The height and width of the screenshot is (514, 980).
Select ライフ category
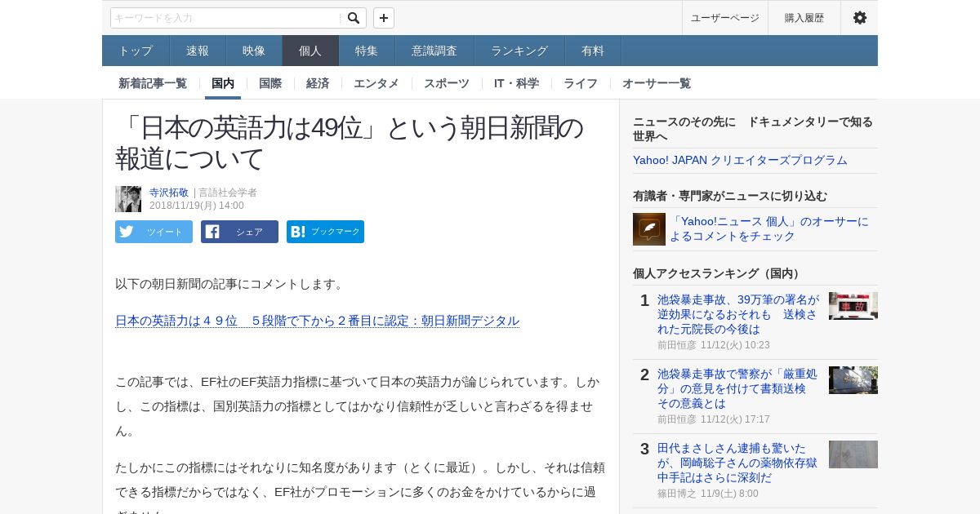(x=581, y=83)
